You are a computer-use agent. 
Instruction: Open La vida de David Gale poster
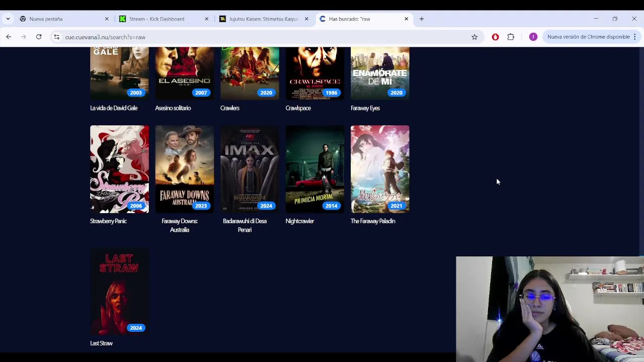pos(119,73)
